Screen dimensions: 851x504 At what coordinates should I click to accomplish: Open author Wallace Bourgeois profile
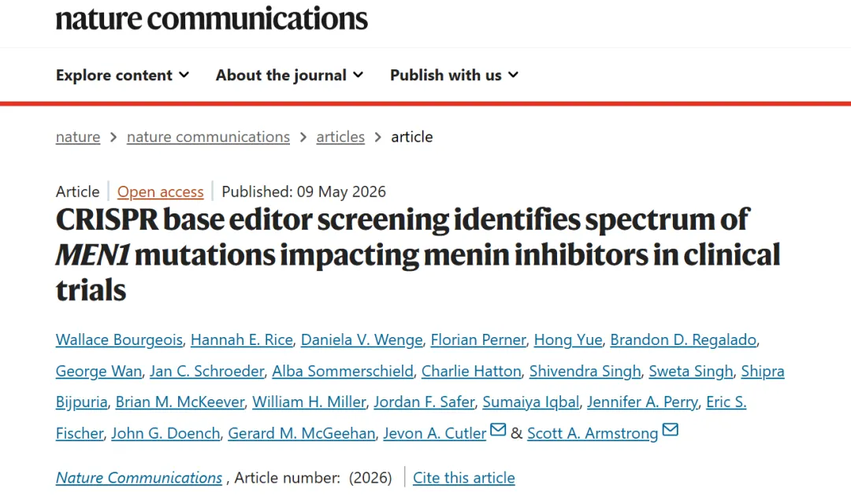pos(119,339)
